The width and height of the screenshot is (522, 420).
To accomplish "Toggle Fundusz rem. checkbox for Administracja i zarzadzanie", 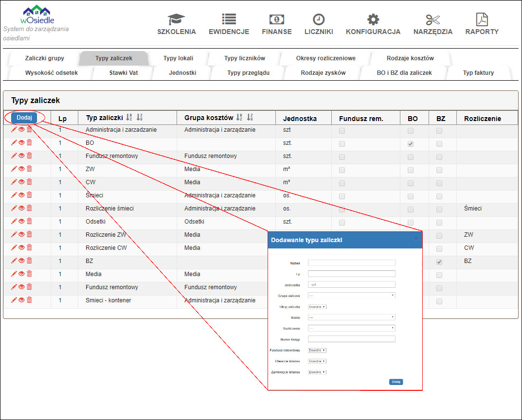I will point(342,131).
